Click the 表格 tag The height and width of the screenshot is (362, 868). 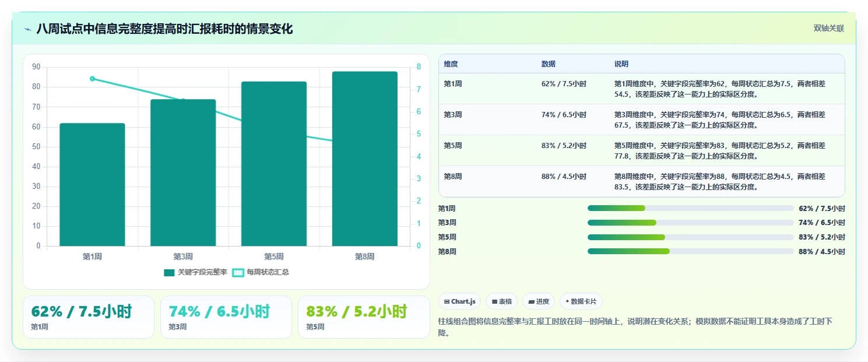coord(502,301)
